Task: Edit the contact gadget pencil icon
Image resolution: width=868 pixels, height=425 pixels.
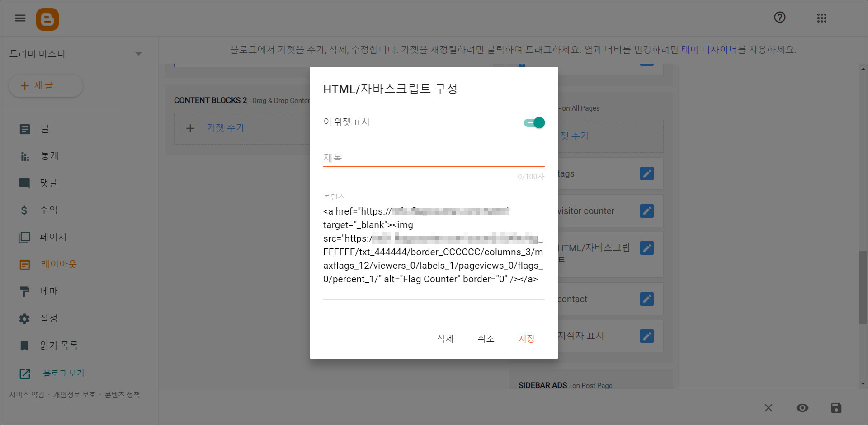Action: 647,299
